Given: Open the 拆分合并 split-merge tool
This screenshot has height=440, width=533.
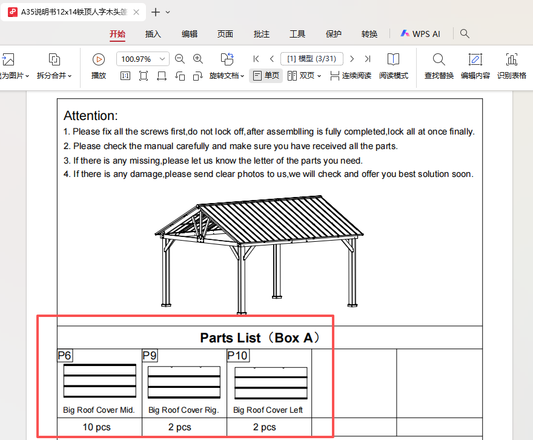Looking at the screenshot, I should pyautogui.click(x=54, y=66).
